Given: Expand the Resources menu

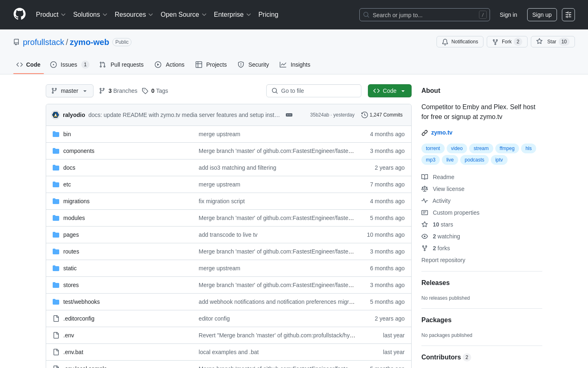Looking at the screenshot, I should point(134,14).
